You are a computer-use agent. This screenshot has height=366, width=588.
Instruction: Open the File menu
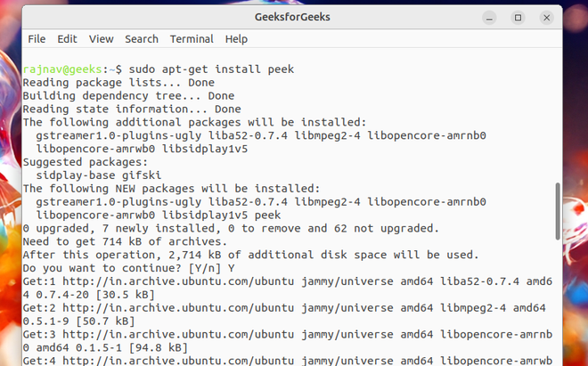point(37,39)
